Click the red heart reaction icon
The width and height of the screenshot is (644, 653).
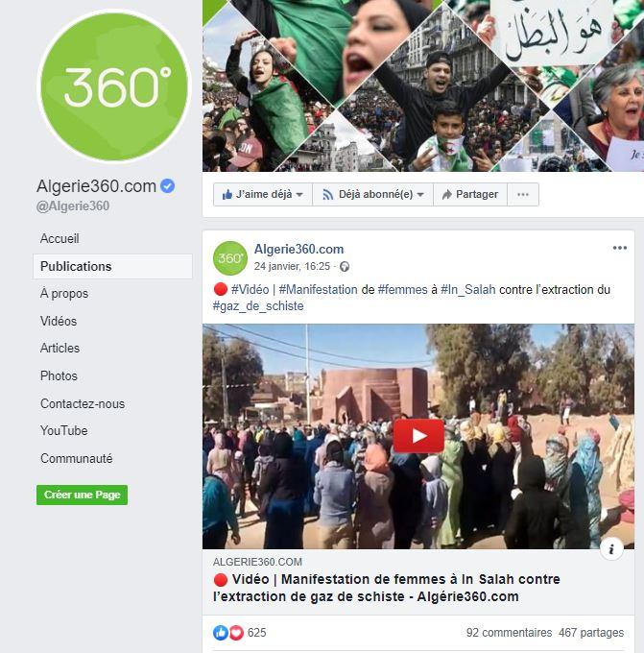click(x=236, y=633)
